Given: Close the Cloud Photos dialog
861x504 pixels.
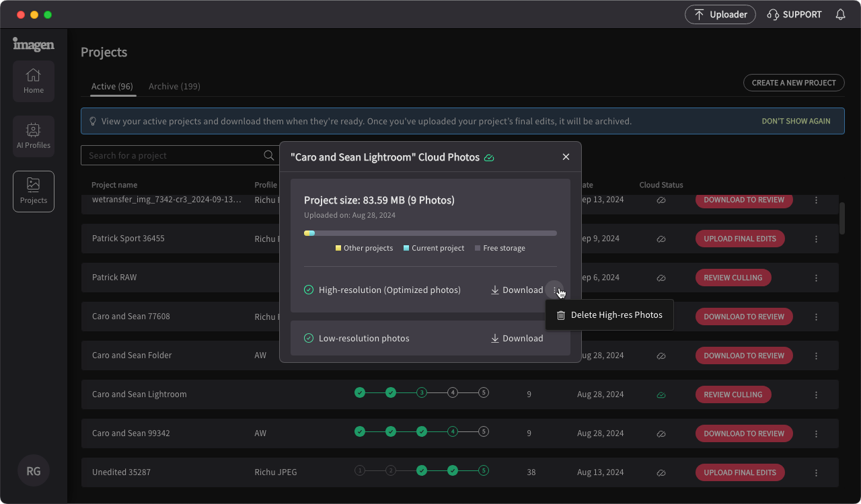Looking at the screenshot, I should coord(566,157).
